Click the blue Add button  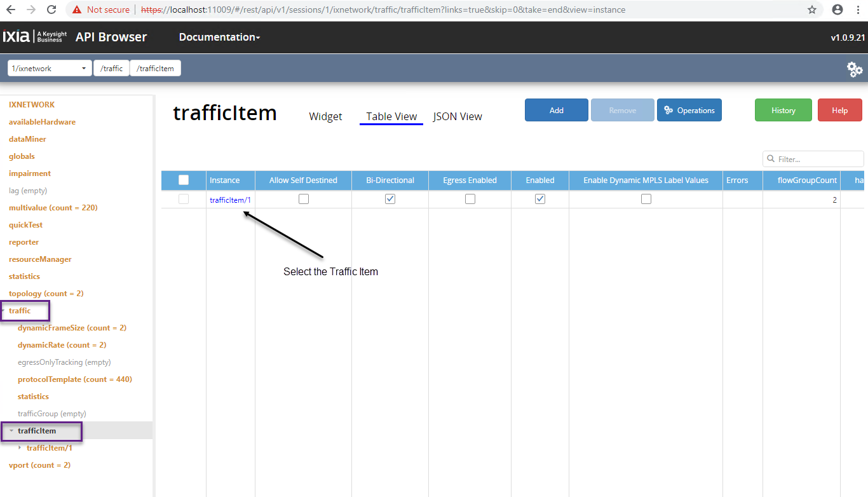tap(556, 110)
